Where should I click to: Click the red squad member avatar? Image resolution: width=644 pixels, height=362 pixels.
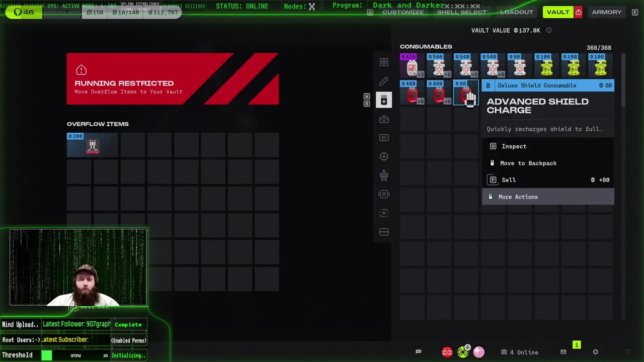[x=447, y=352]
